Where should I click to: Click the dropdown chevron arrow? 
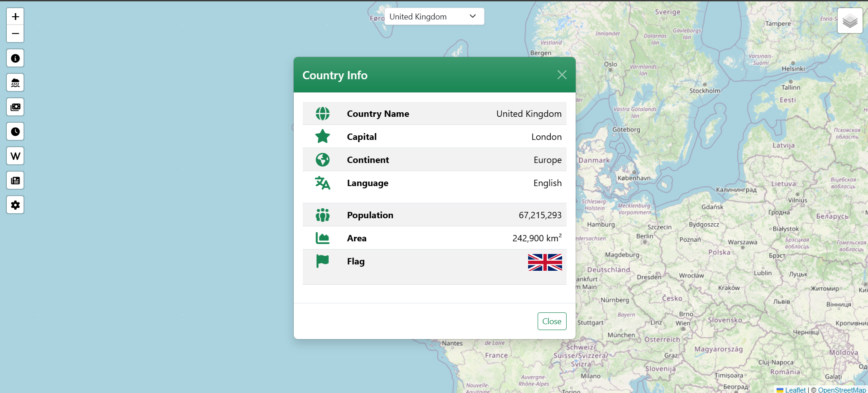point(472,17)
